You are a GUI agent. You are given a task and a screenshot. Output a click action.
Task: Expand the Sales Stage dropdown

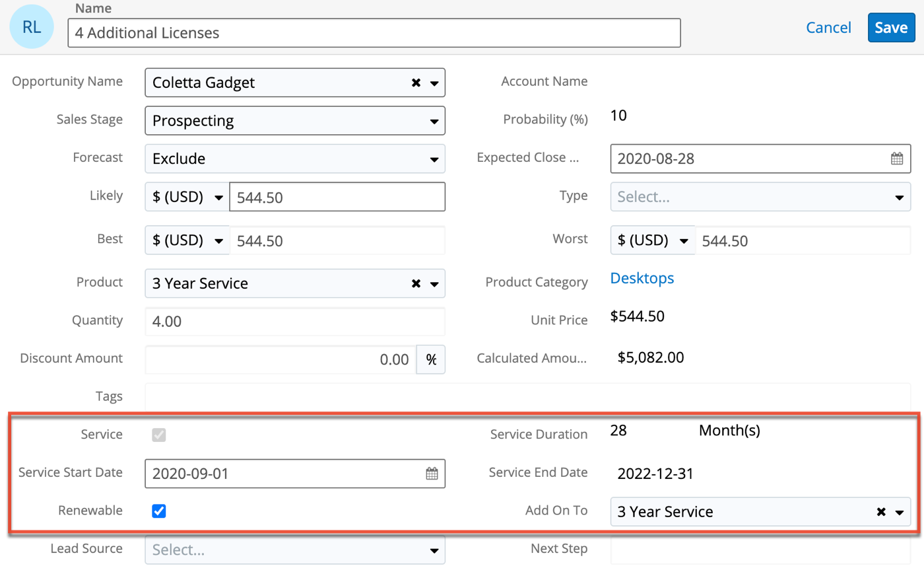[294, 121]
